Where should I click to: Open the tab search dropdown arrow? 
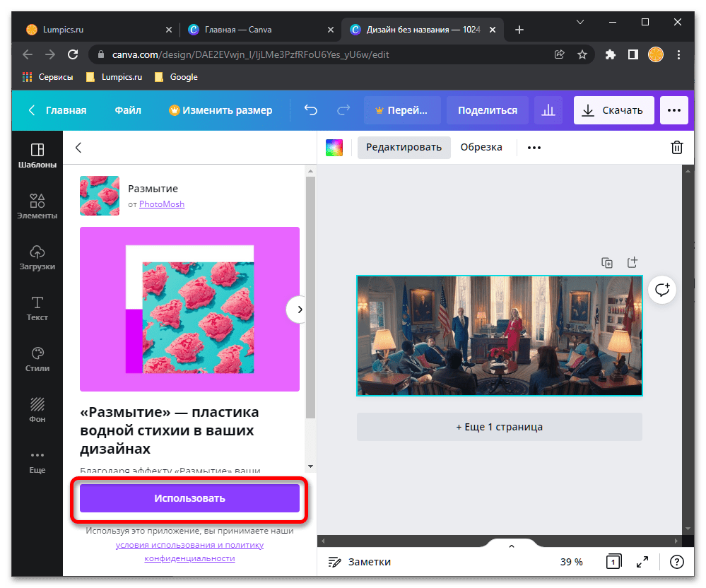580,22
